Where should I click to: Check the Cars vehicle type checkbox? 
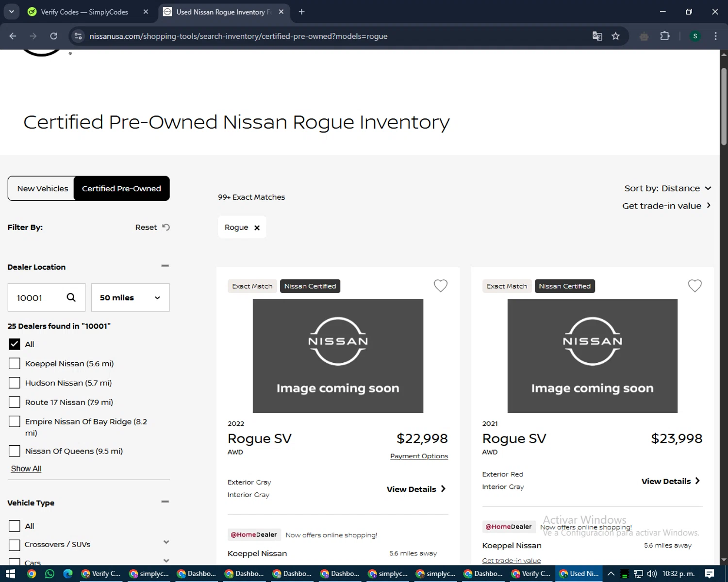point(15,562)
